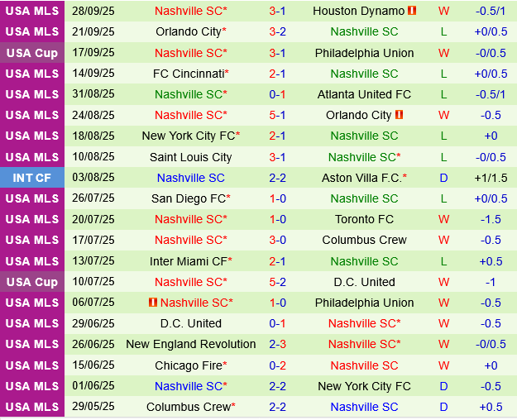Click the 2-2 score of the Aston Villa match
Viewport: 517px width, 420px height.
click(277, 178)
